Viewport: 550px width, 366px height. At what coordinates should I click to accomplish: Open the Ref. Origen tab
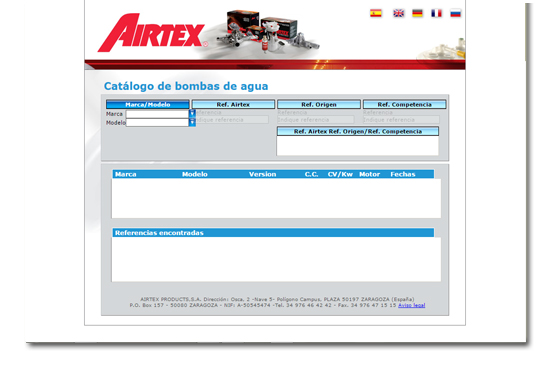[x=319, y=104]
